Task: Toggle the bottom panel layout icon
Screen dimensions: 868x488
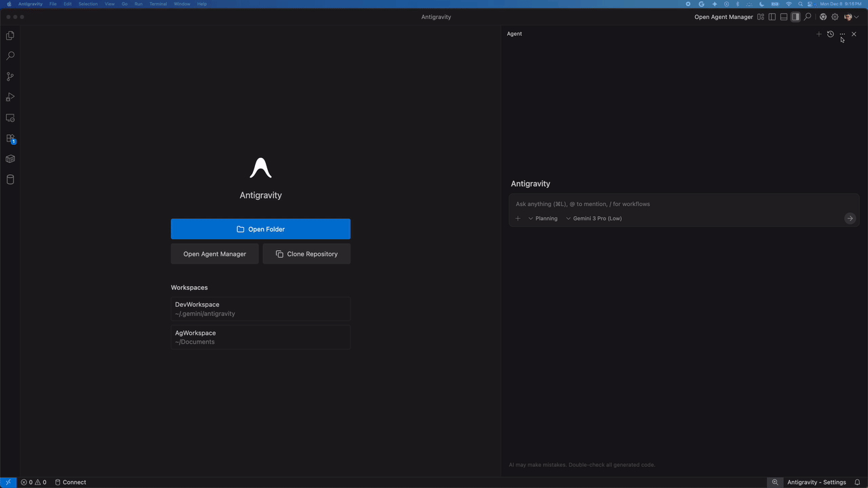Action: click(784, 17)
